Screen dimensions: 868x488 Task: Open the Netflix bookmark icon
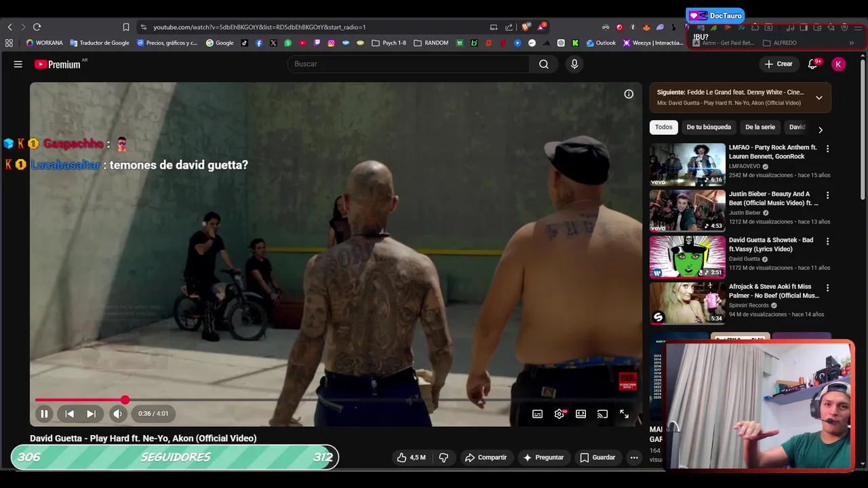502,43
